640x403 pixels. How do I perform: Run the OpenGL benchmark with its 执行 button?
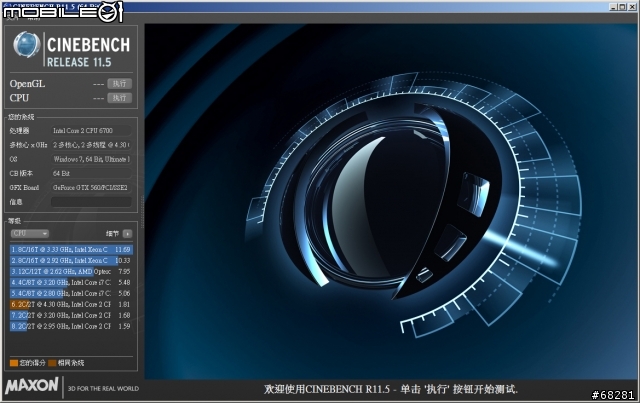(120, 84)
